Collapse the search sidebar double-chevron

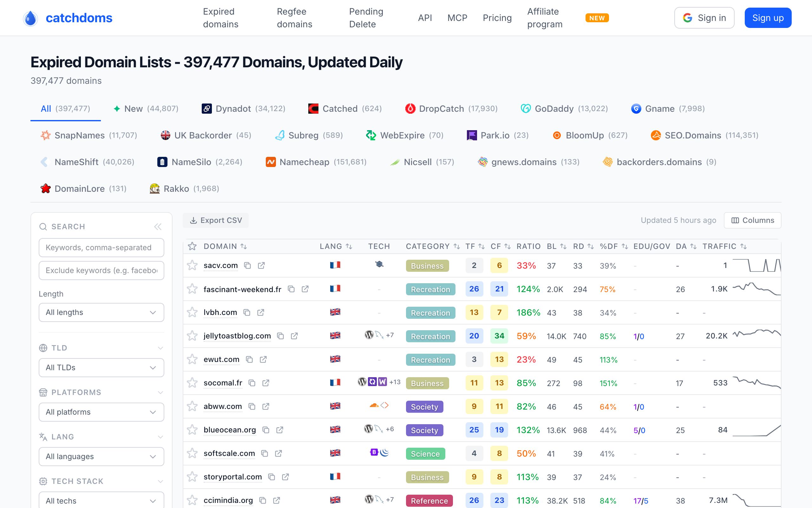[158, 227]
